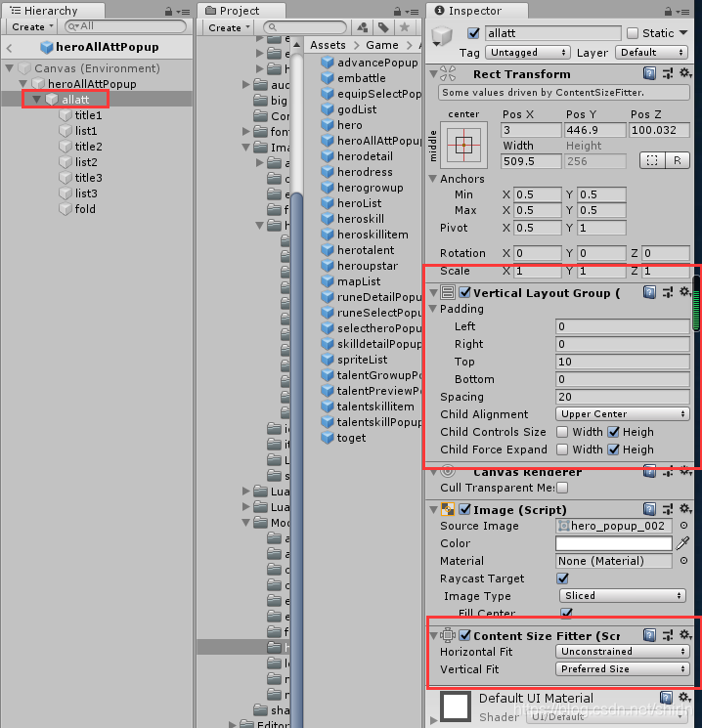
Task: Open Rect Transform preset selector icon
Action: 668,73
